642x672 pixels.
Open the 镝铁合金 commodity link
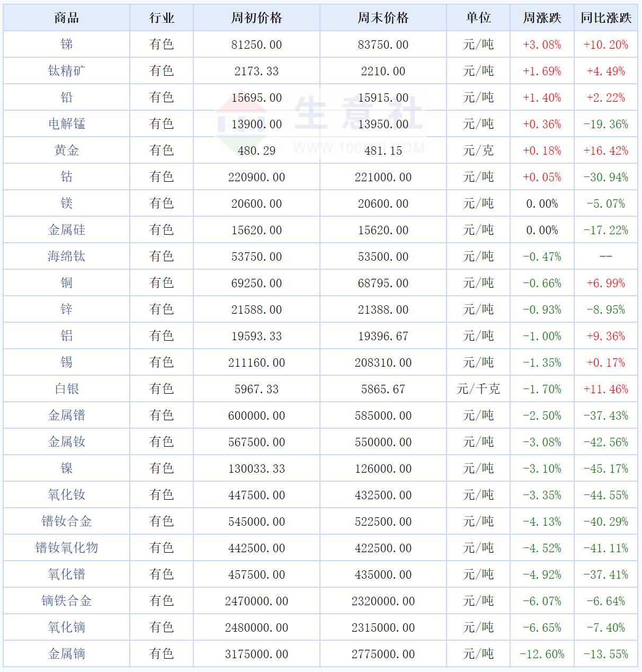pyautogui.click(x=66, y=601)
